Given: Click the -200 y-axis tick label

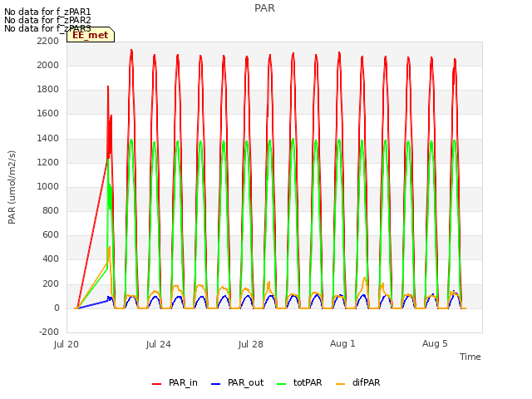Looking at the screenshot, I should tap(49, 332).
